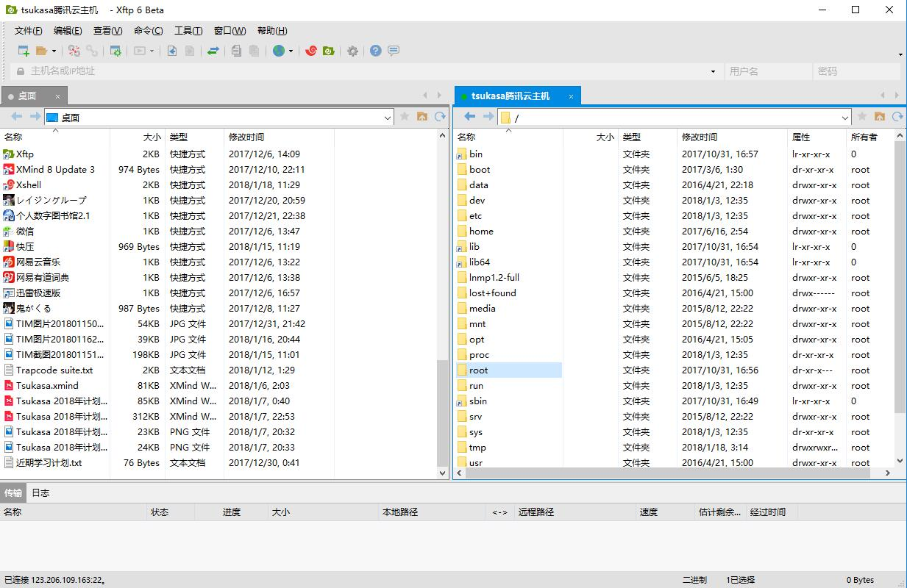The width and height of the screenshot is (907, 588).
Task: Select 网易云音乐 shortcut in local list
Action: point(38,262)
